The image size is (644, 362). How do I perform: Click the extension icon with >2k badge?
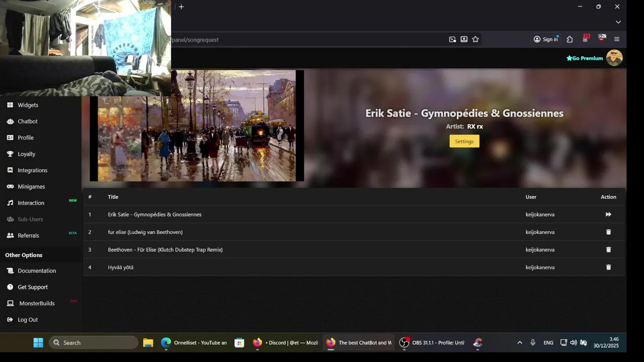click(x=602, y=39)
